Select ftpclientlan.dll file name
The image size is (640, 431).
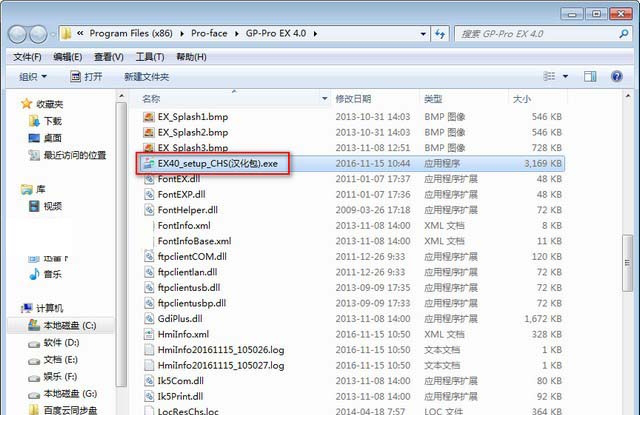(187, 272)
